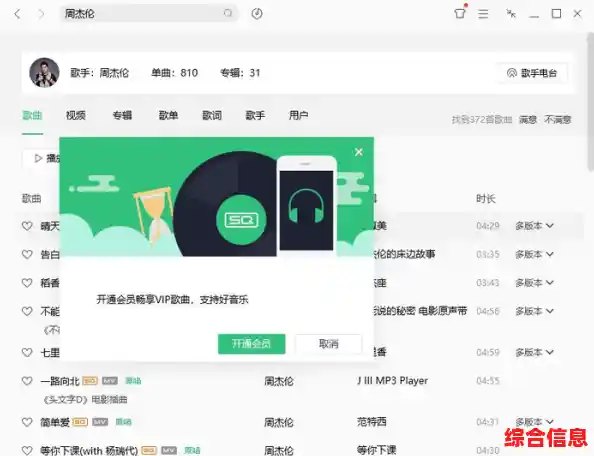Open artist 周杰伦 in 一路向北 row
The height and width of the screenshot is (456, 594).
pyautogui.click(x=279, y=381)
